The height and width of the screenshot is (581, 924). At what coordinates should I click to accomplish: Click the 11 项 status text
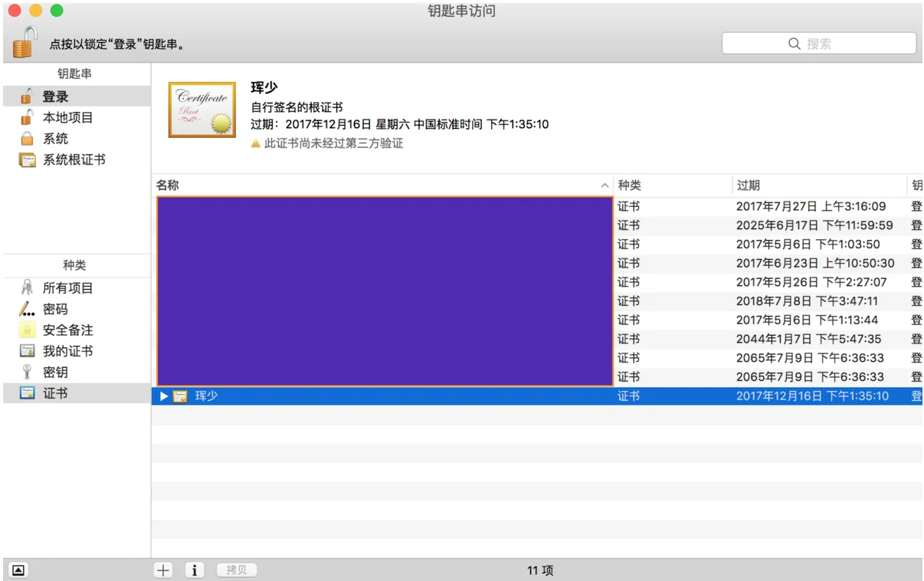(540, 570)
